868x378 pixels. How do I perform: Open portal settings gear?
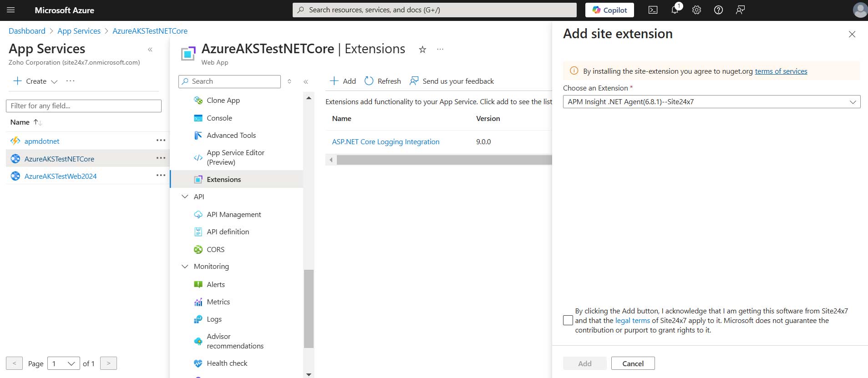[x=696, y=10]
